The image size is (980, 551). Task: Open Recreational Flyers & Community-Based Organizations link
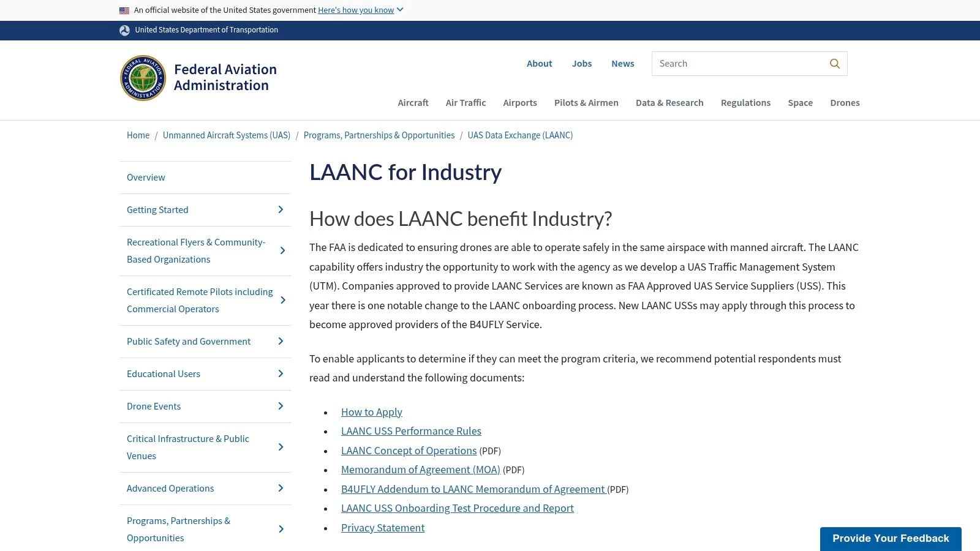(196, 251)
